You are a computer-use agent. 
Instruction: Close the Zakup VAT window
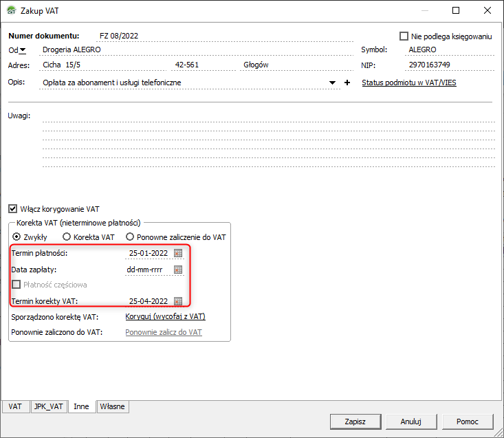click(x=487, y=10)
